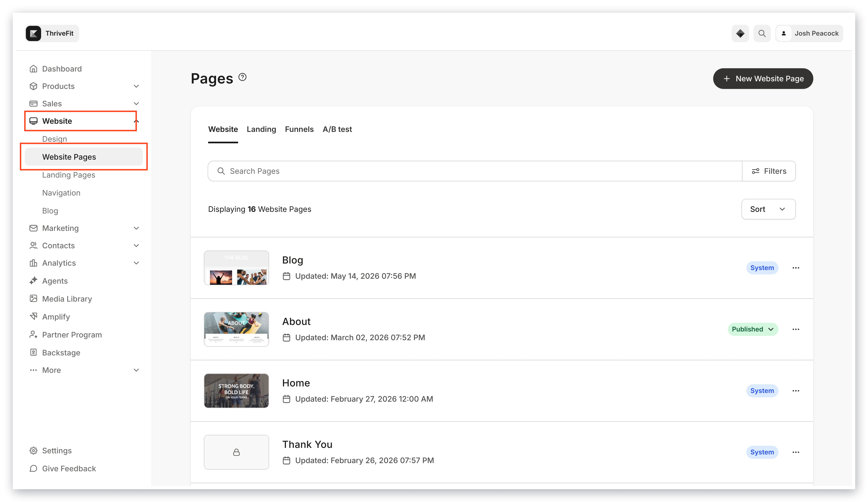The width and height of the screenshot is (868, 502).
Task: Click the Home page thumbnail
Action: pyautogui.click(x=236, y=391)
